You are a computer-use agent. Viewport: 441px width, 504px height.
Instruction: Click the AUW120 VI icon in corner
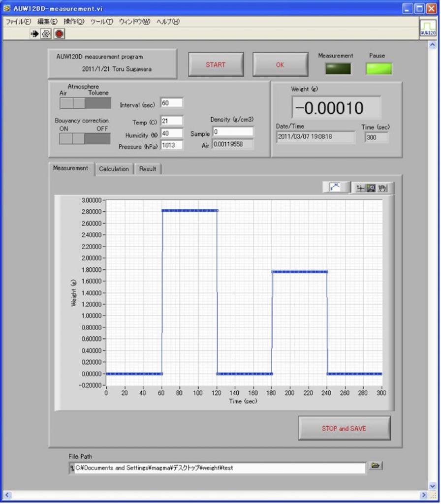coord(427,28)
